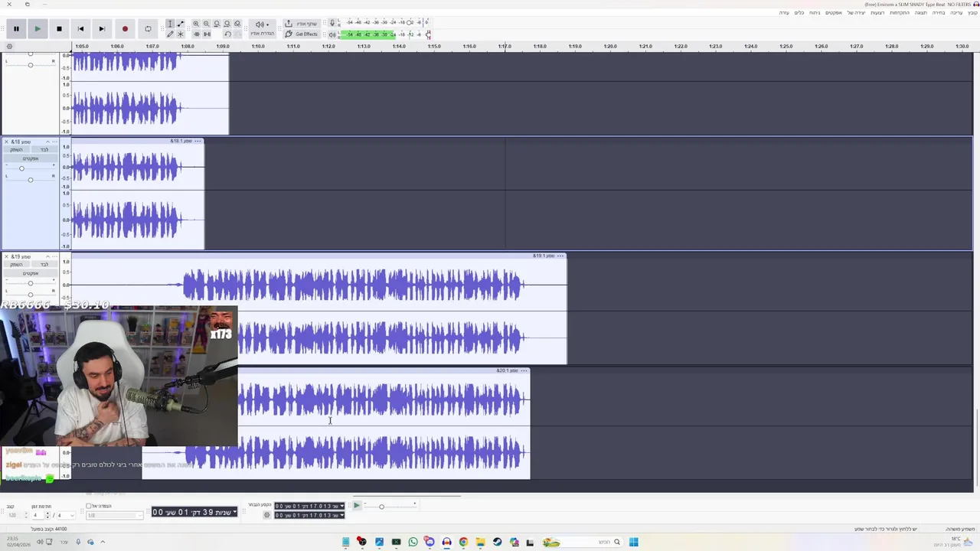The height and width of the screenshot is (551, 980).
Task: Open the File menu (קובץ)
Action: pyautogui.click(x=973, y=12)
